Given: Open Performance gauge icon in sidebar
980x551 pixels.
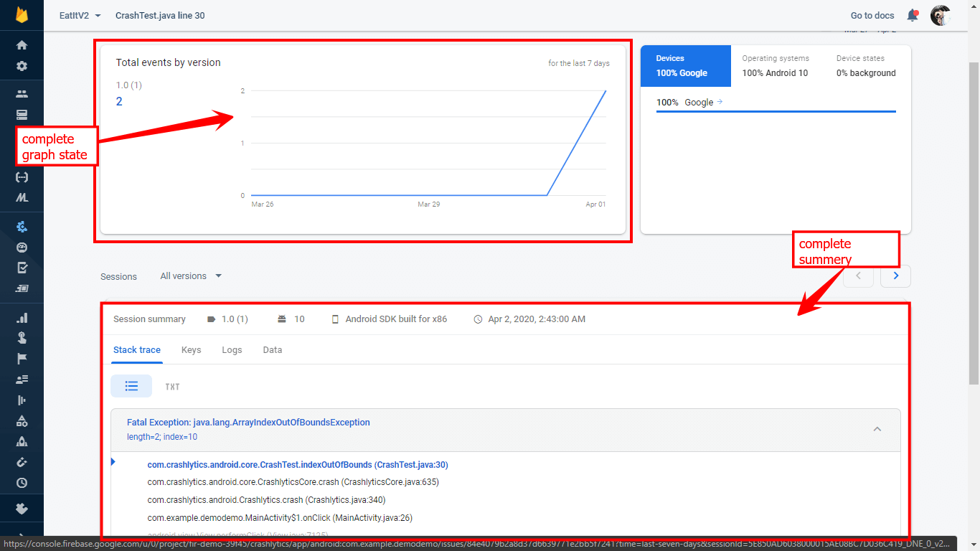Looking at the screenshot, I should click(22, 248).
